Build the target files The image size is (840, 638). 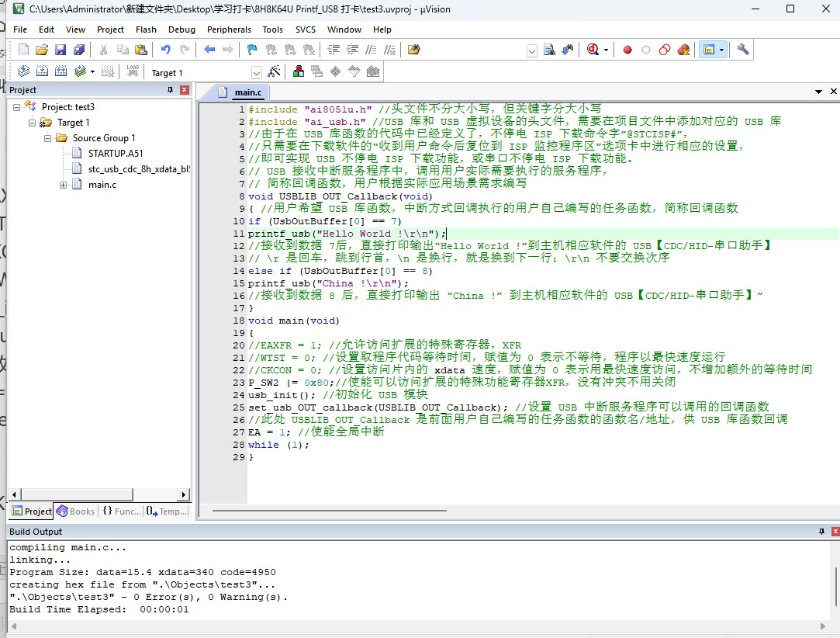(x=43, y=71)
